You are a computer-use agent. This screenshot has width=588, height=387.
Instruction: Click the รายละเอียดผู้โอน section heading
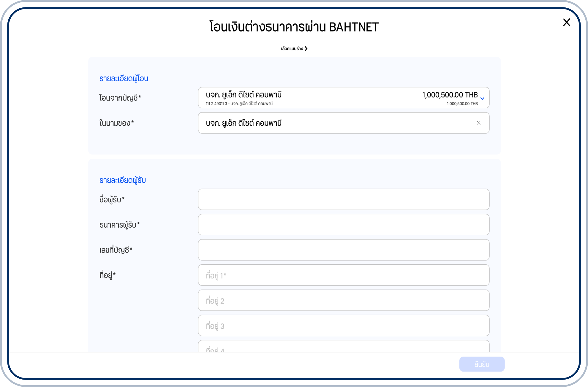pyautogui.click(x=124, y=79)
